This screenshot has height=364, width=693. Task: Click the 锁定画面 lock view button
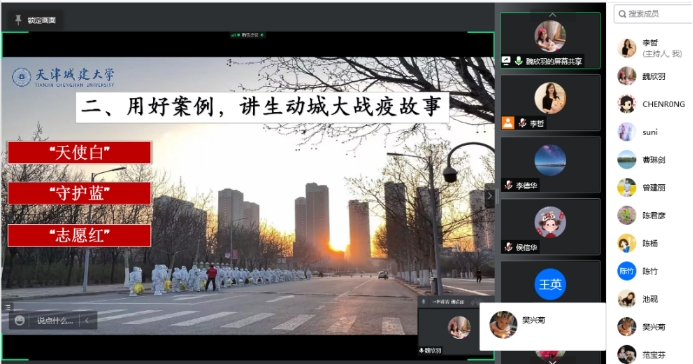pos(35,20)
